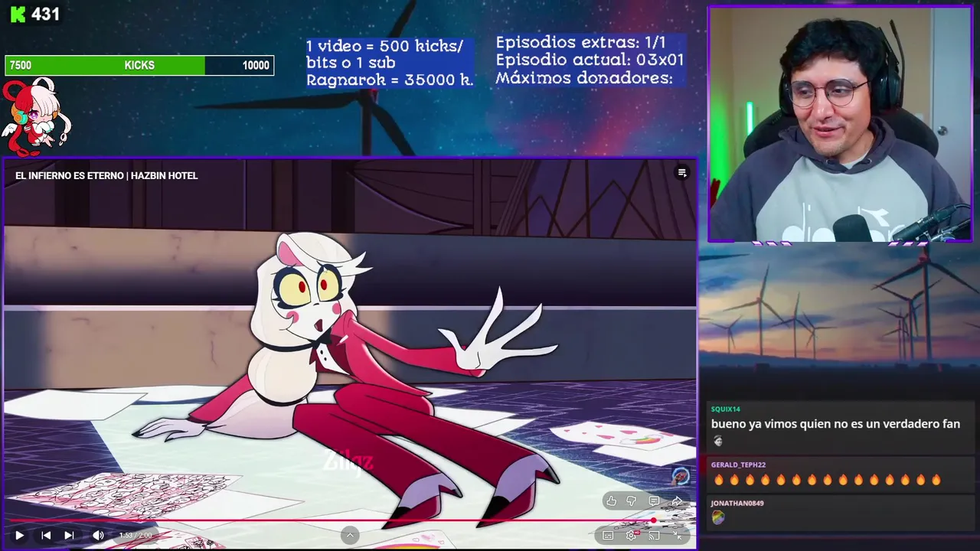Screen dimensions: 980x551
Task: Go to the previous video
Action: (x=46, y=536)
